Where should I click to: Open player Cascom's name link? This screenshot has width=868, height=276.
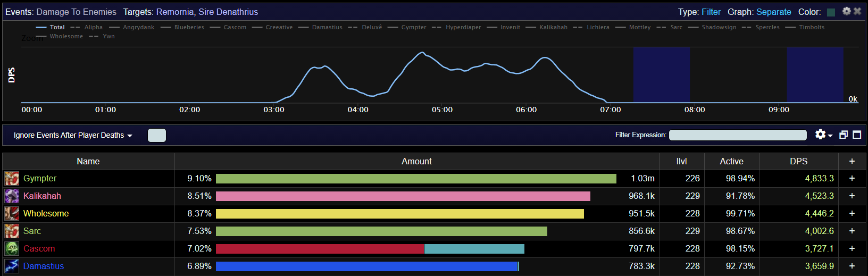(39, 249)
